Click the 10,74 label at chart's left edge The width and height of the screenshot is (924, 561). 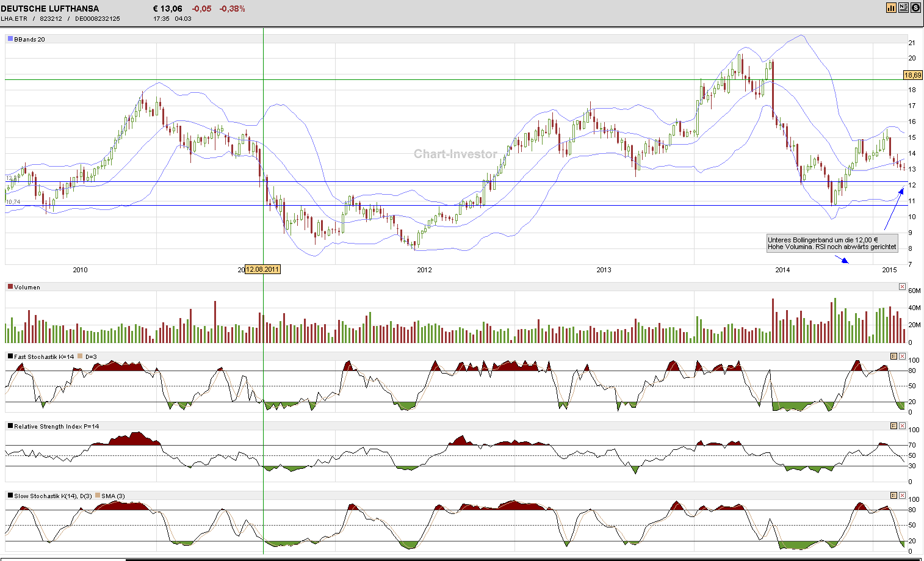[x=13, y=202]
